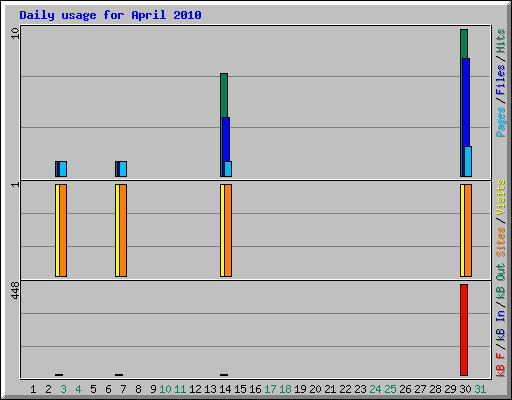Viewport: 512px width, 400px height.
Task: Select the orange Sites bar for day 14
Action: pyautogui.click(x=228, y=230)
